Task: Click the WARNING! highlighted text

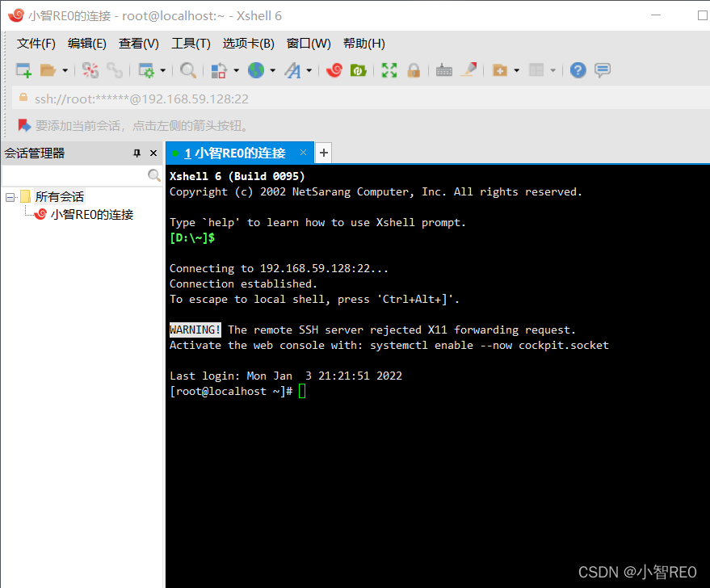Action: (195, 330)
